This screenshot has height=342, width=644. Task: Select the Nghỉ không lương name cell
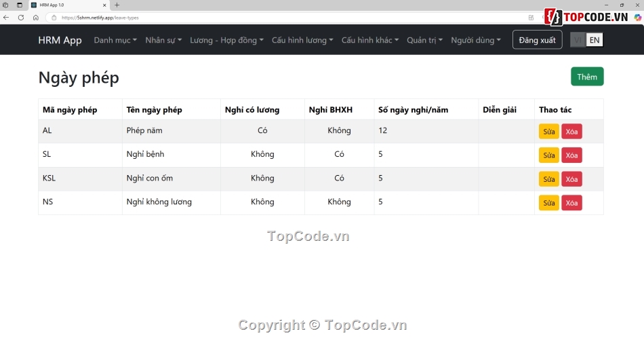pos(172,202)
